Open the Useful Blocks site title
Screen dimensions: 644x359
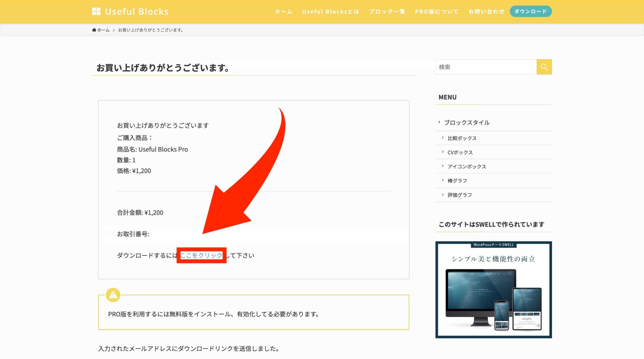point(137,12)
